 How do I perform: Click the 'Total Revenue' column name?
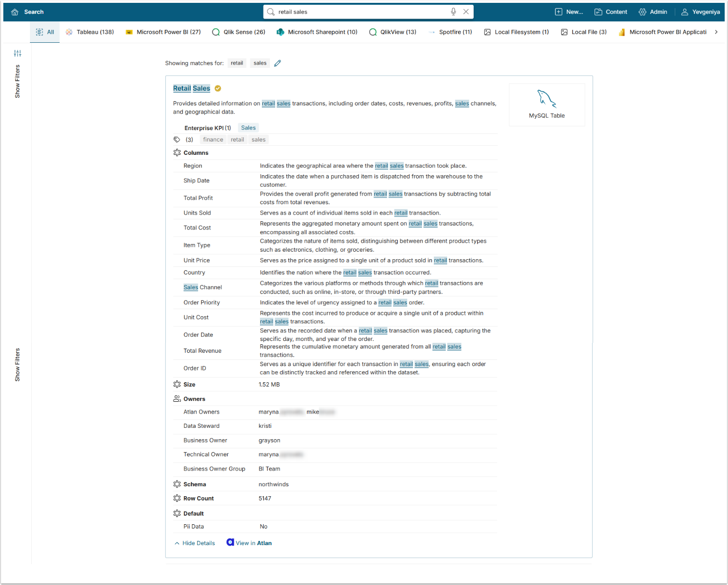click(202, 351)
